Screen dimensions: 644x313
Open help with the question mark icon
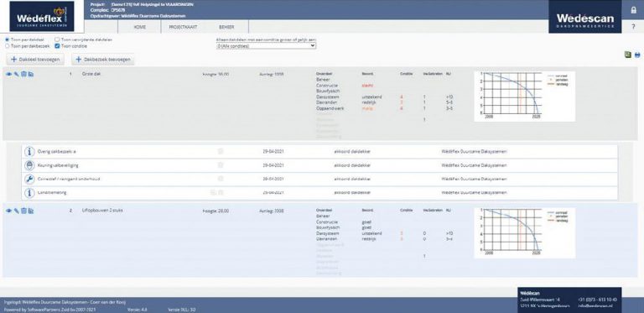coord(634,27)
